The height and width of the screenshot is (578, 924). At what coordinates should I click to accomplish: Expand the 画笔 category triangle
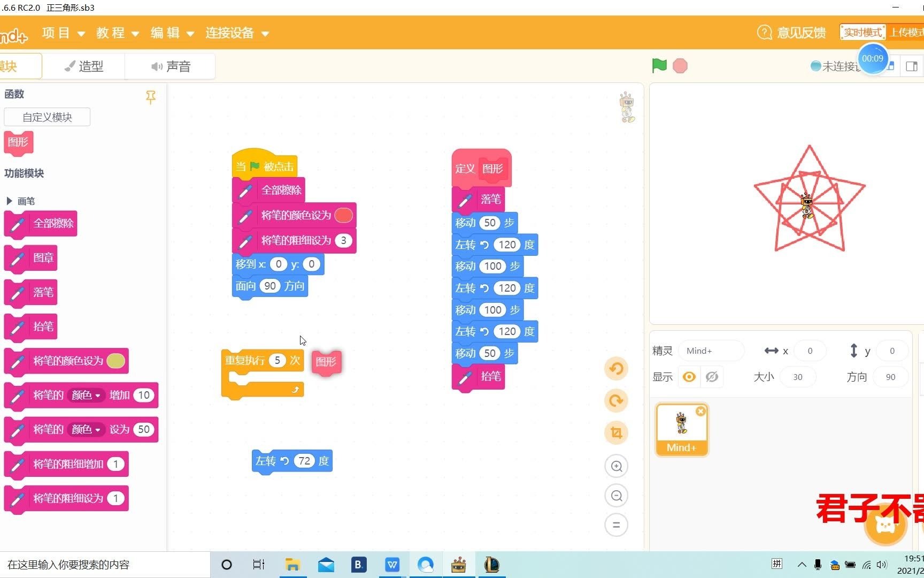point(9,201)
